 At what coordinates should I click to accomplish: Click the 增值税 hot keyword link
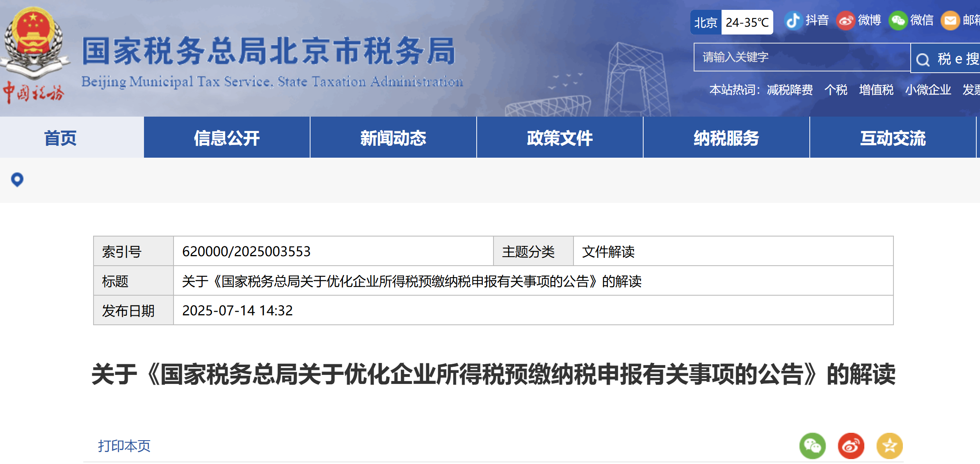coord(876,90)
